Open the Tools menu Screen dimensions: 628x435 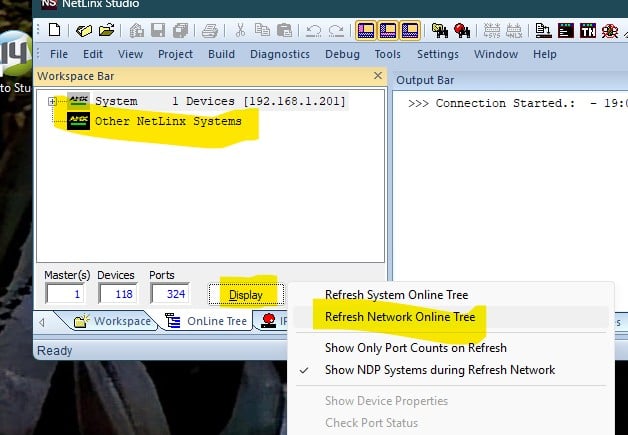387,54
